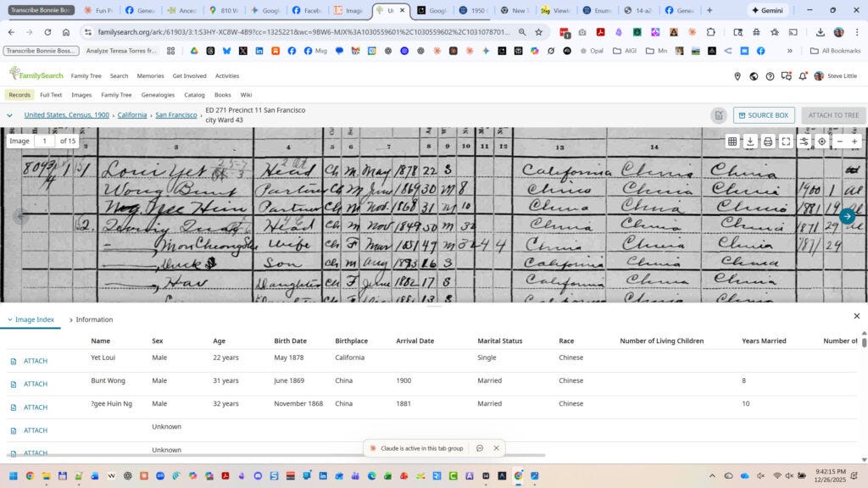The image size is (868, 488).
Task: Edit the image number input field
Action: tap(45, 141)
